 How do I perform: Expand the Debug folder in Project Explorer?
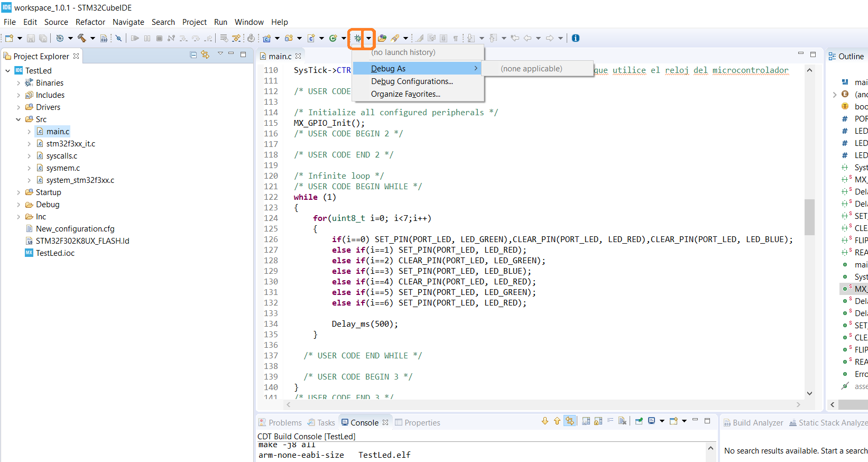click(x=19, y=205)
